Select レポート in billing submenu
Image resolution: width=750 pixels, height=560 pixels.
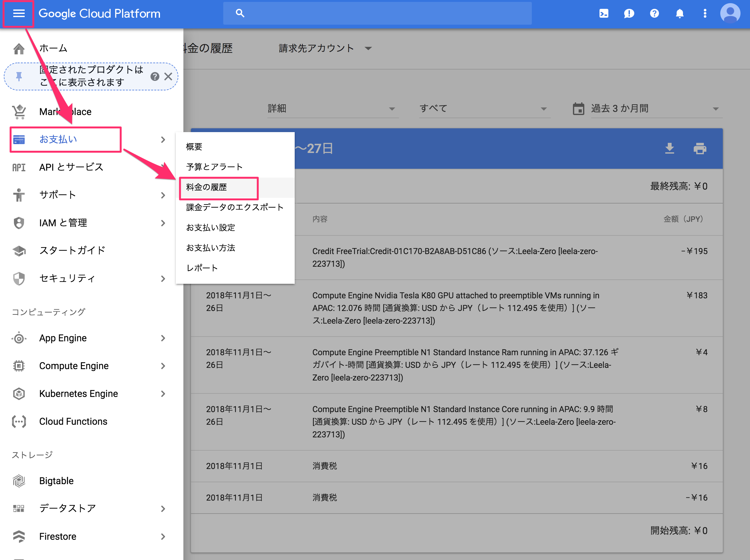[235, 268]
